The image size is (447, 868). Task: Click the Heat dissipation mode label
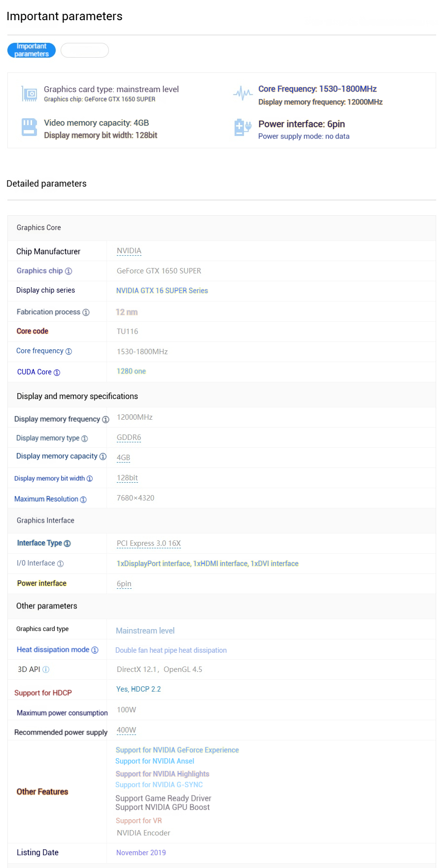(53, 650)
